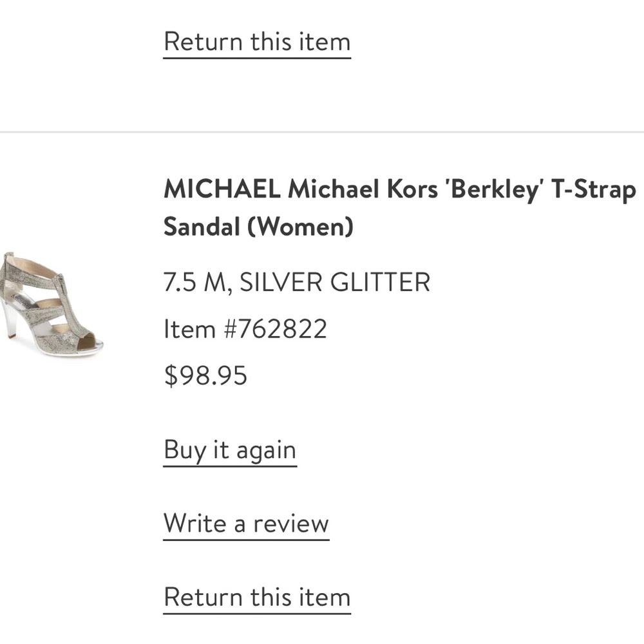Viewport: 644px width, 644px height.
Task: Click the bold word MICHAEL in the title
Action: point(222,189)
